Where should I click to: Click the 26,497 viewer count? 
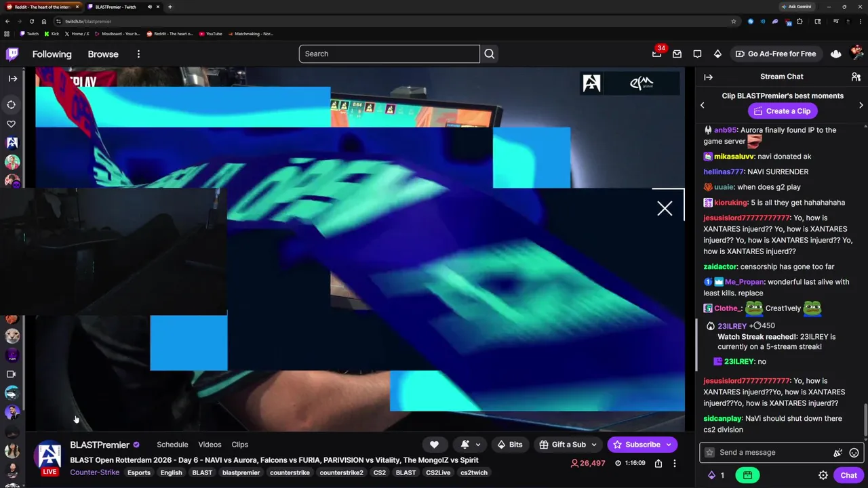[588, 464]
